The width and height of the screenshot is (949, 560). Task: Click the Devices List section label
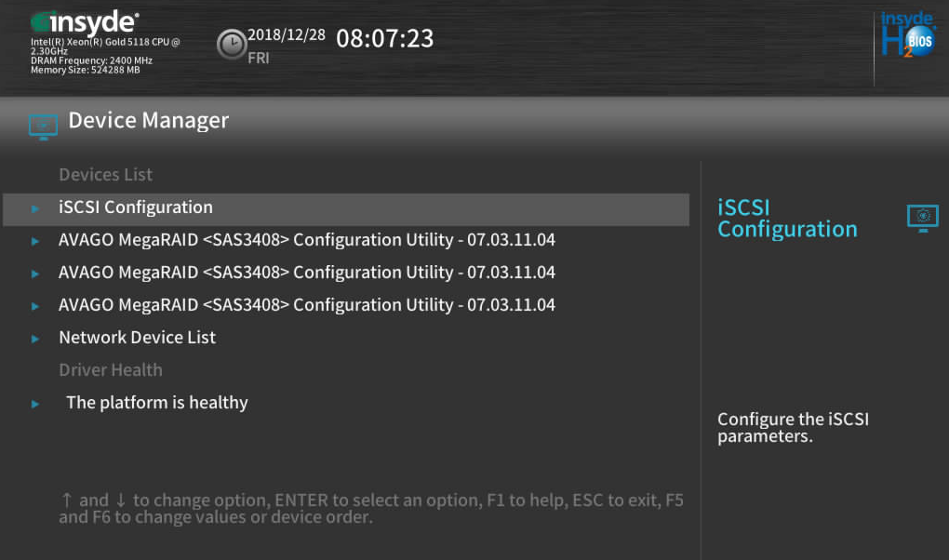pos(105,174)
